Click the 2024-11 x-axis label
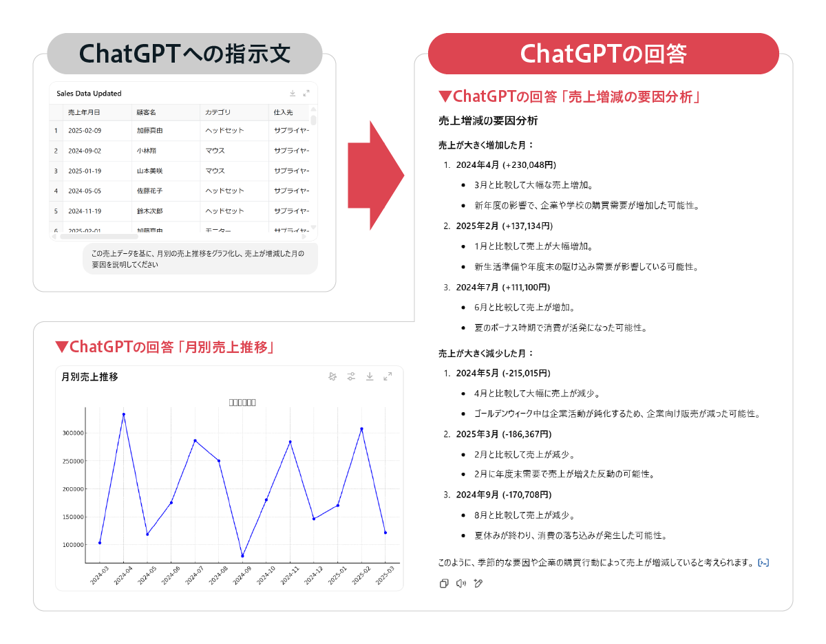This screenshot has height=644, width=826. [x=289, y=575]
